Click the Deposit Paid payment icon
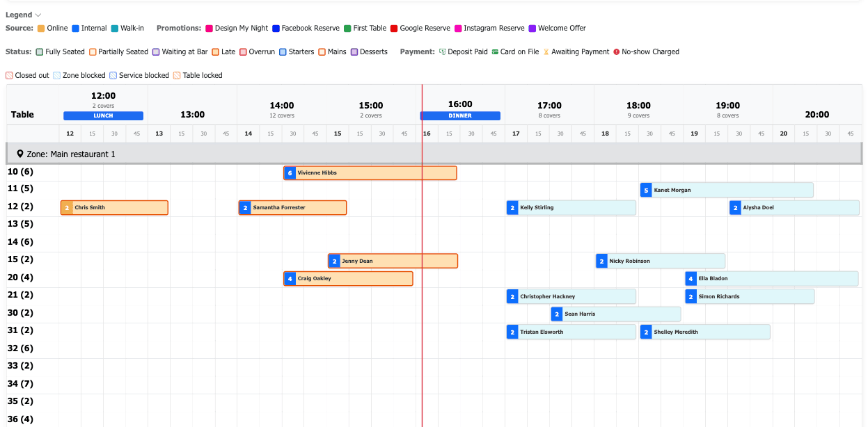This screenshot has height=427, width=868. click(x=442, y=52)
